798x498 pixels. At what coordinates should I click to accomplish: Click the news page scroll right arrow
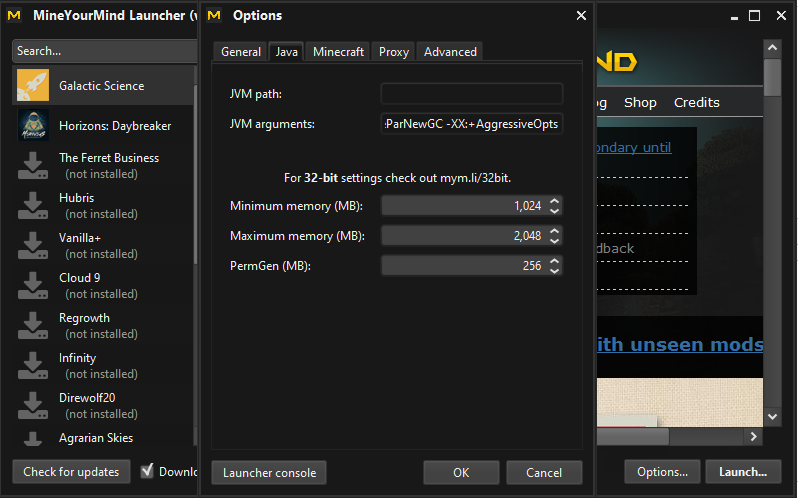click(753, 436)
